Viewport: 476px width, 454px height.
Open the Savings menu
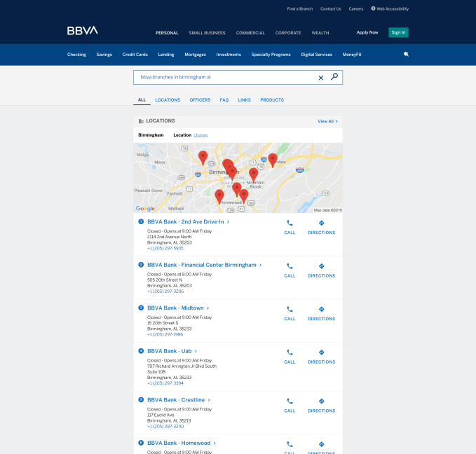tap(104, 55)
